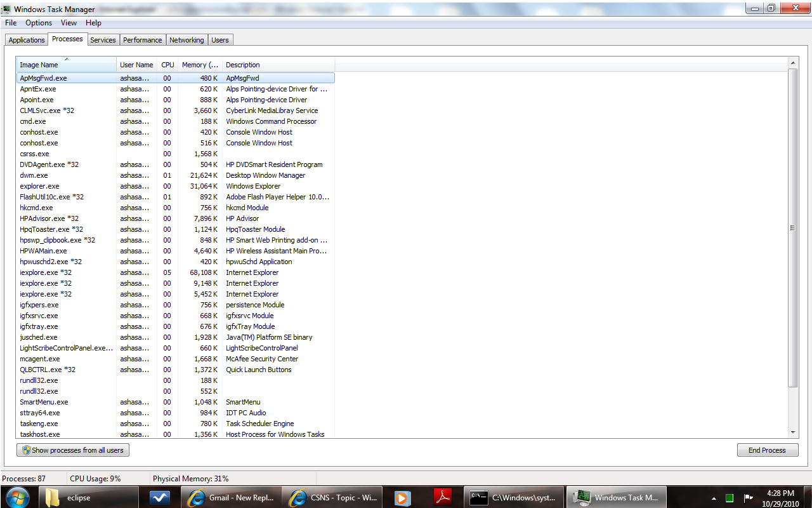
Task: Sort processes by the Image Name column
Action: pos(66,65)
